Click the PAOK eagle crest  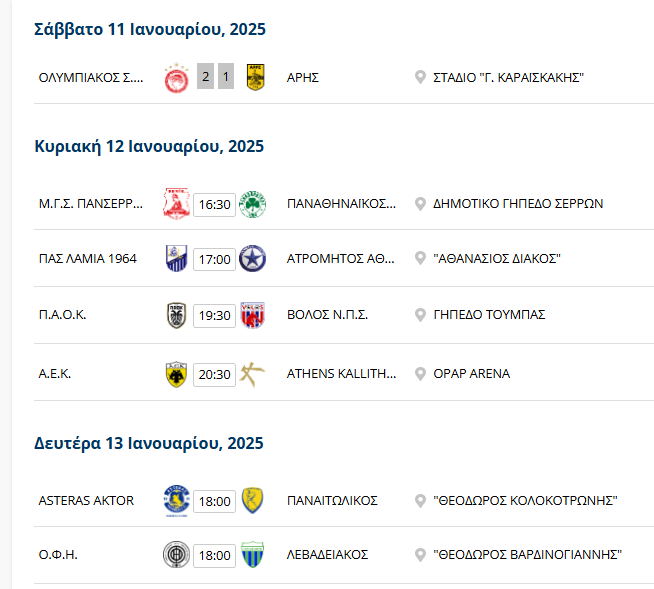(x=176, y=315)
